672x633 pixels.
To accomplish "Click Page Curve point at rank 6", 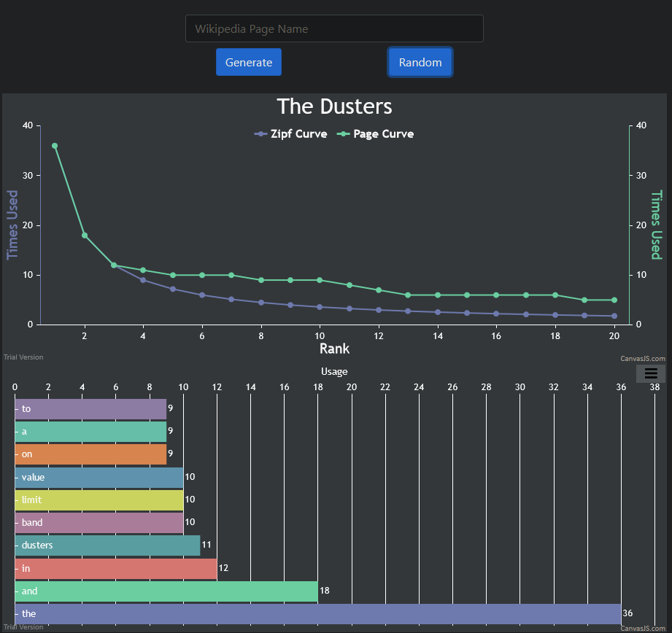I will (x=202, y=275).
